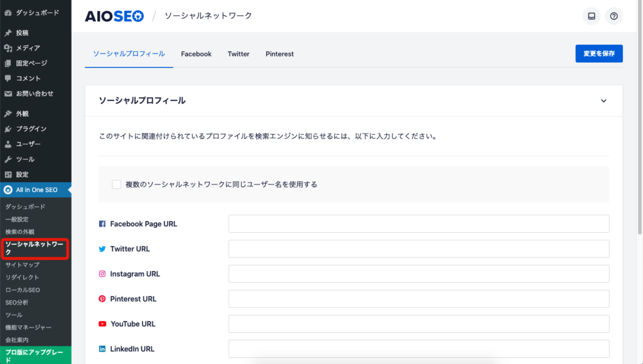
Task: Collapse the ソーシャルプロフィール section chevron
Action: pyautogui.click(x=603, y=101)
